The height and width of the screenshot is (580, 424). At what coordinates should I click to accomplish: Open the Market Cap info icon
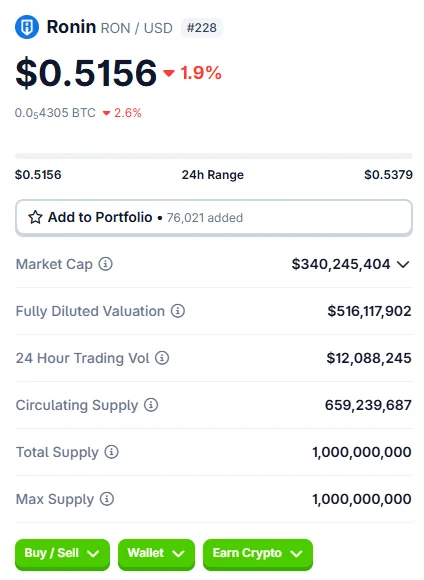pos(105,264)
